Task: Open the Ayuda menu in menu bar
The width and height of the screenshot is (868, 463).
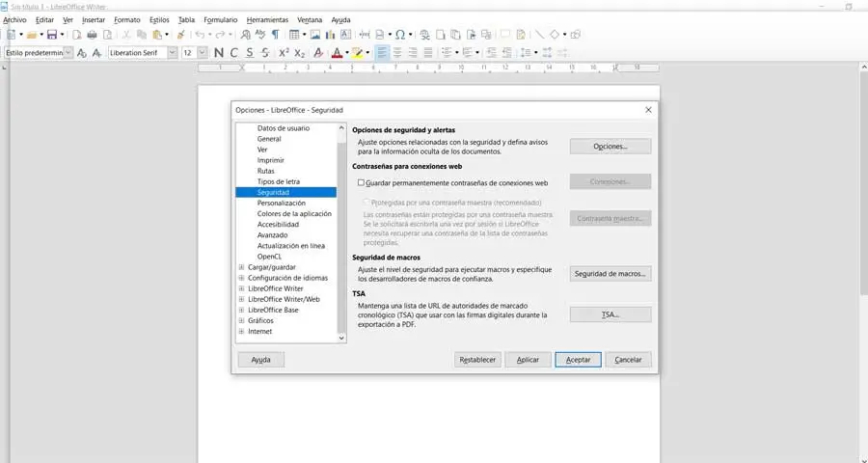Action: (x=341, y=20)
